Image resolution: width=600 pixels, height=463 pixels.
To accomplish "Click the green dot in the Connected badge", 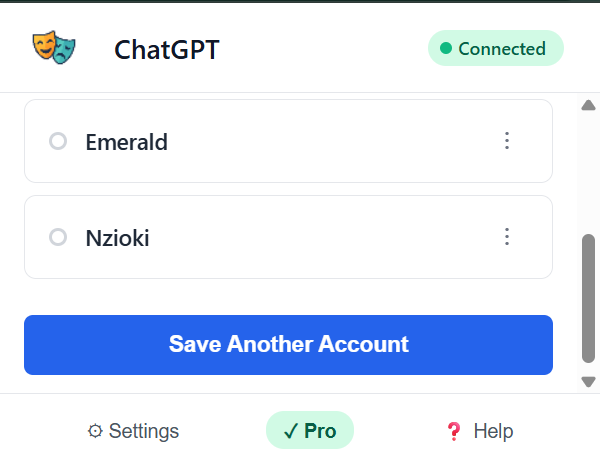I will pos(446,49).
